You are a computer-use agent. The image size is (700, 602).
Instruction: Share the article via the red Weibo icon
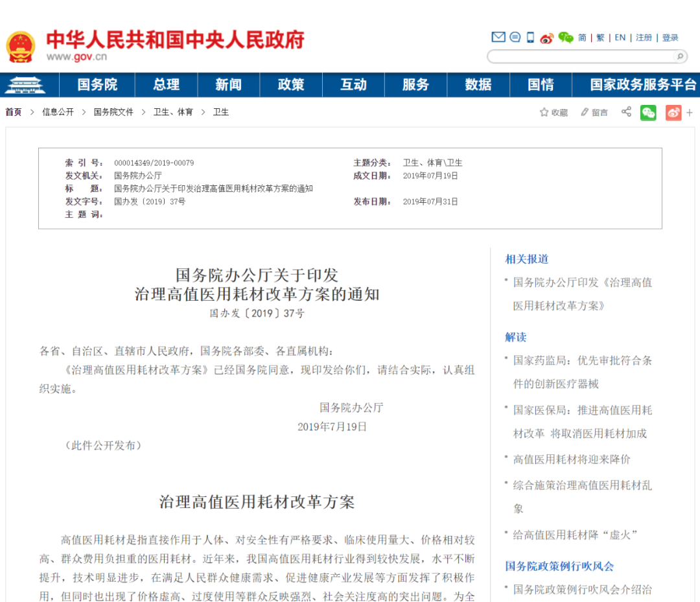[x=673, y=112]
